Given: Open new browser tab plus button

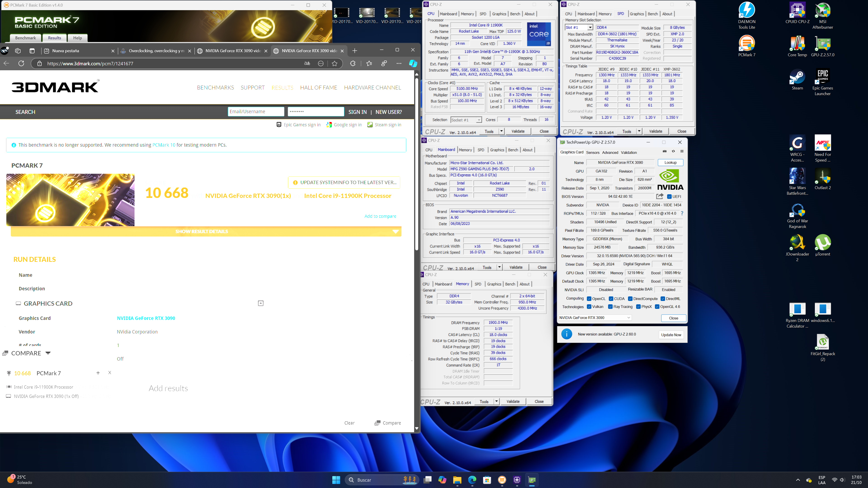Looking at the screenshot, I should coord(354,51).
